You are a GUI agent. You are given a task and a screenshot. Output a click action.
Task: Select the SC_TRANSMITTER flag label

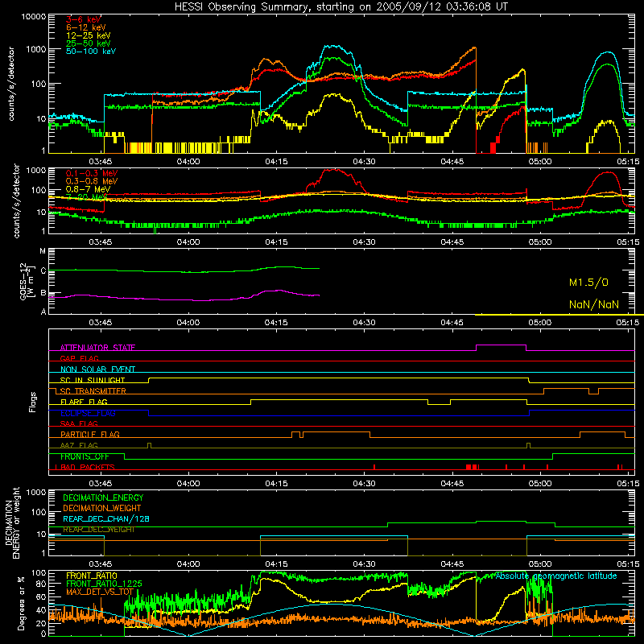coord(93,391)
